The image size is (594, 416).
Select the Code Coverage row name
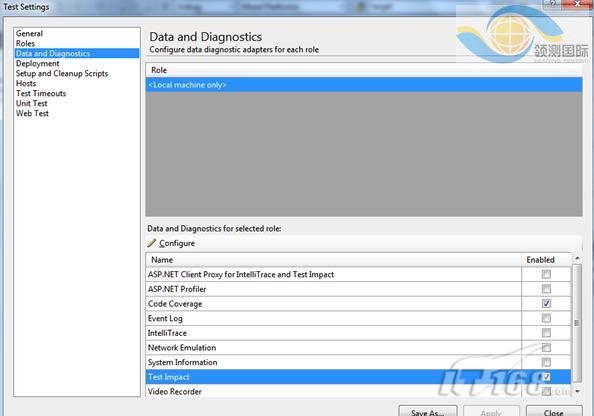coord(175,304)
